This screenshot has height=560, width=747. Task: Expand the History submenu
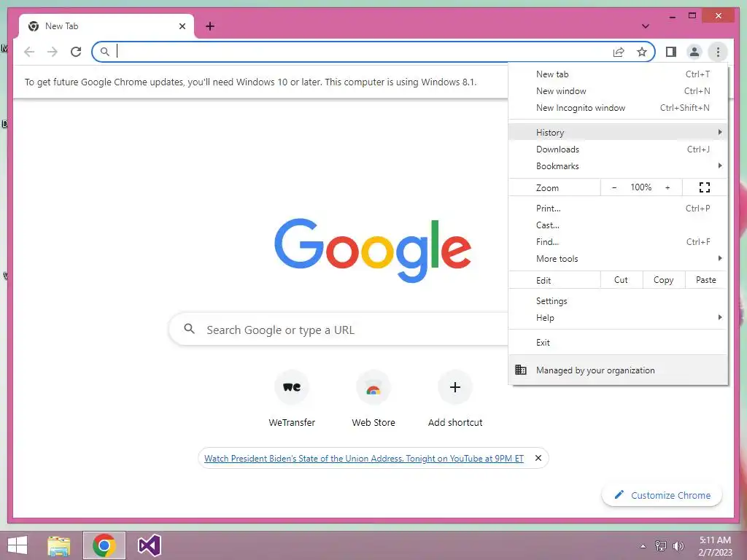(x=618, y=132)
